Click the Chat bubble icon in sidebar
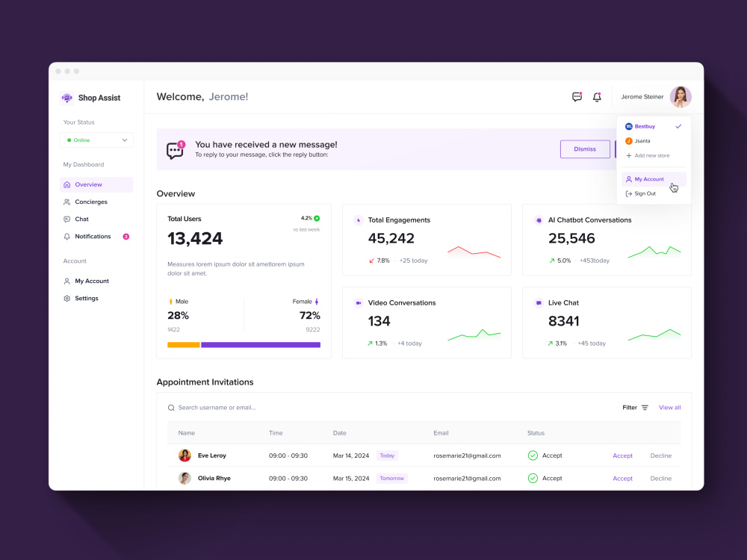The width and height of the screenshot is (747, 560). (67, 219)
